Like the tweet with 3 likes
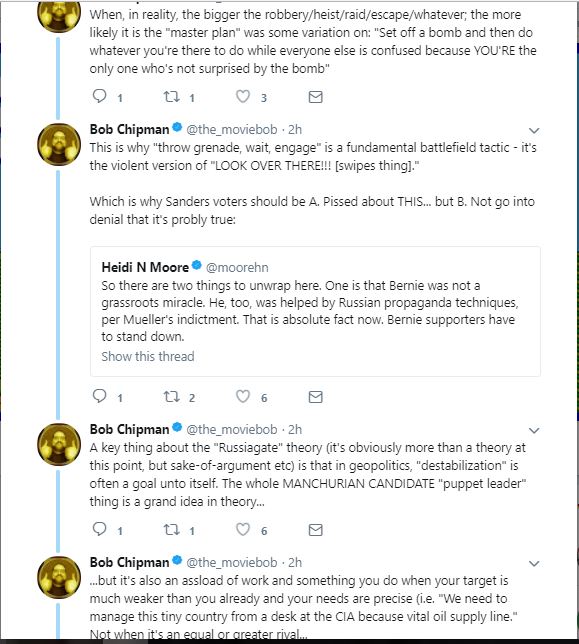 (x=243, y=97)
